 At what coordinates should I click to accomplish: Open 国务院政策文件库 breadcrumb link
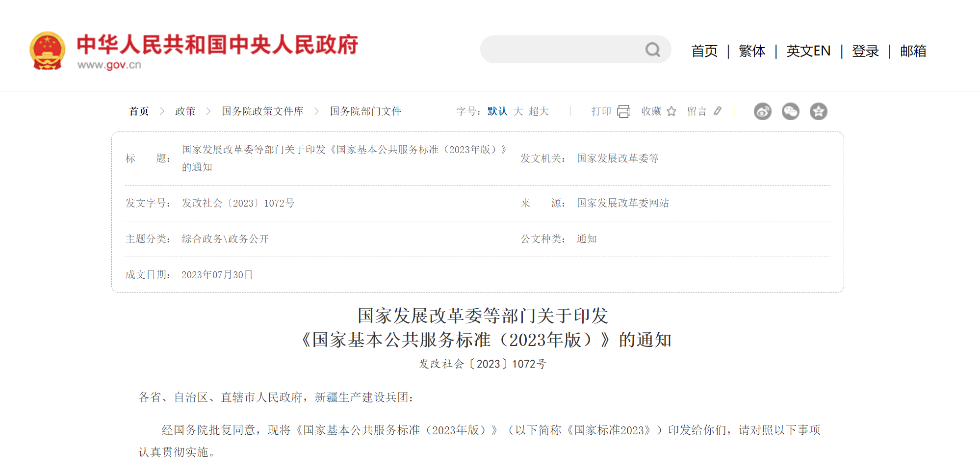[262, 111]
